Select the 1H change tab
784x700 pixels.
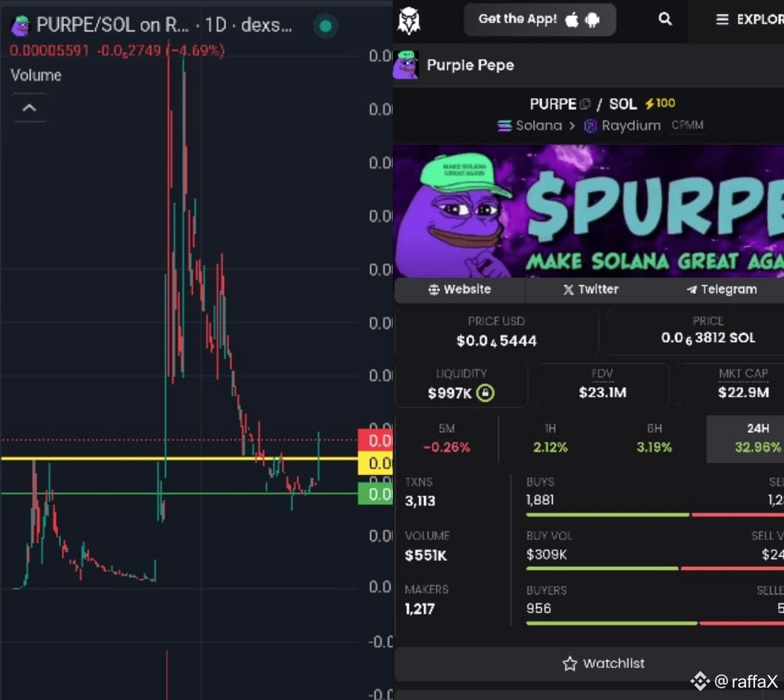pyautogui.click(x=550, y=438)
